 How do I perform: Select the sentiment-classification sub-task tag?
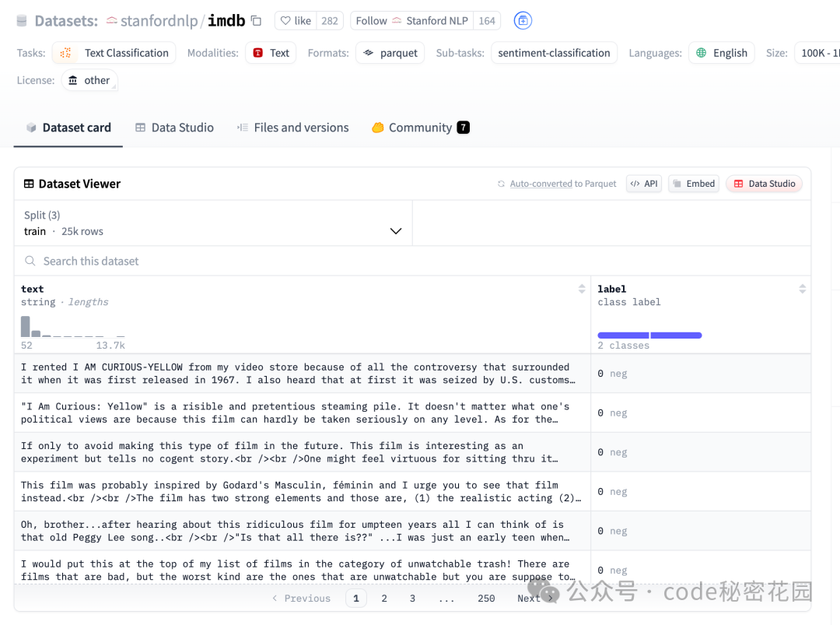[x=554, y=53]
